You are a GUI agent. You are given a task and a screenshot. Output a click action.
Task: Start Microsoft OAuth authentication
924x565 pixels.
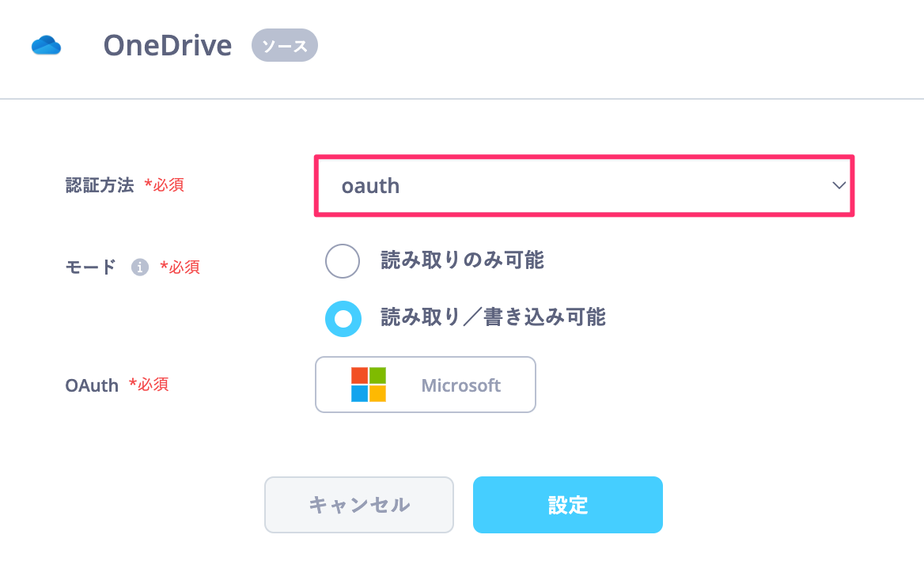tap(426, 385)
